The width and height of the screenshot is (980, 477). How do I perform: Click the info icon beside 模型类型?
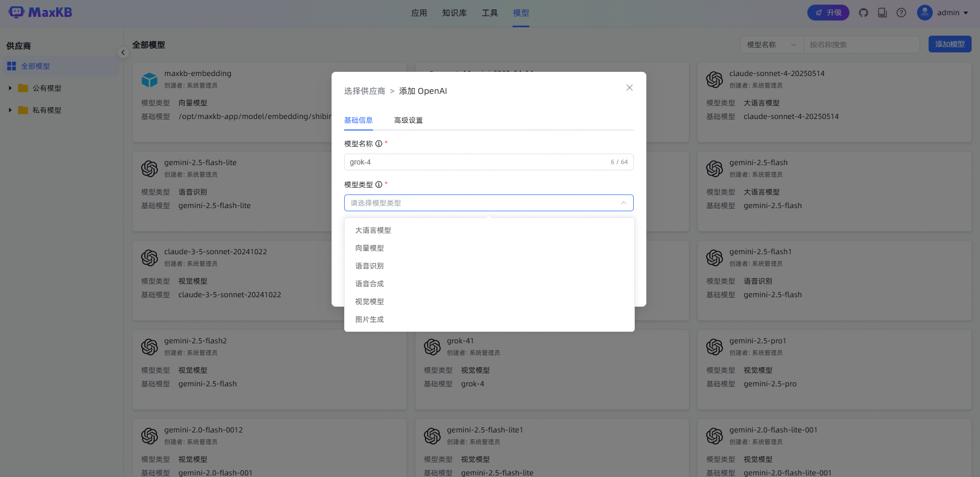coord(379,185)
